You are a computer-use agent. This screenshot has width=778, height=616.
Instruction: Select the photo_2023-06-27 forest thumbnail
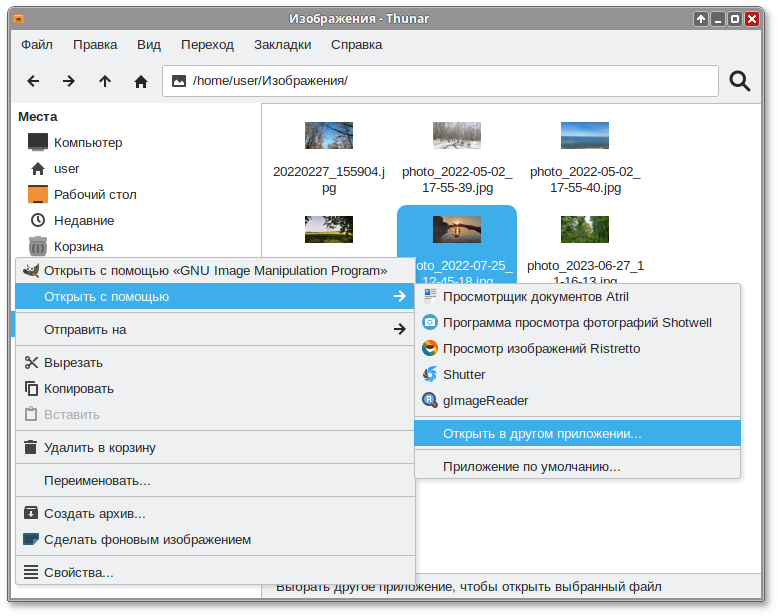584,229
